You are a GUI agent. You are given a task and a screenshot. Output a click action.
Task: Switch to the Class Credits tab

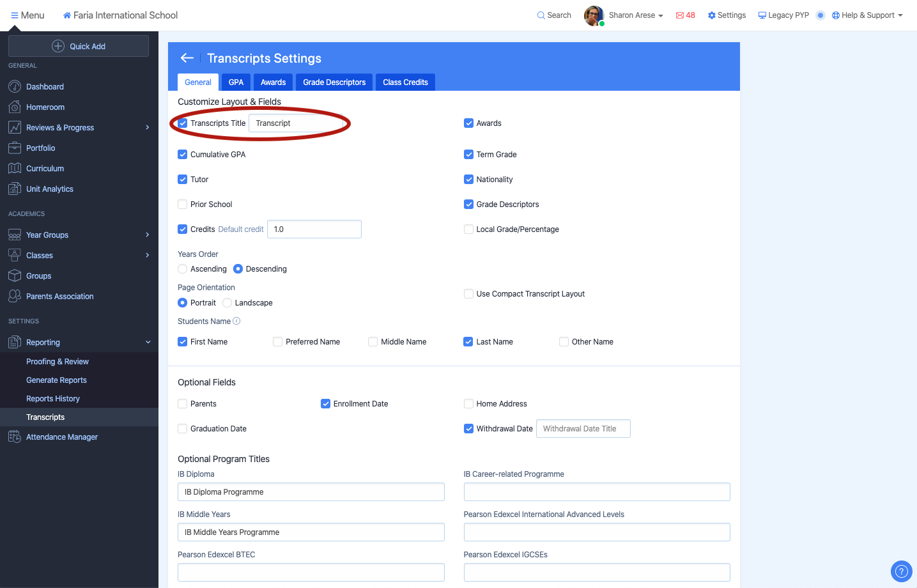405,82
